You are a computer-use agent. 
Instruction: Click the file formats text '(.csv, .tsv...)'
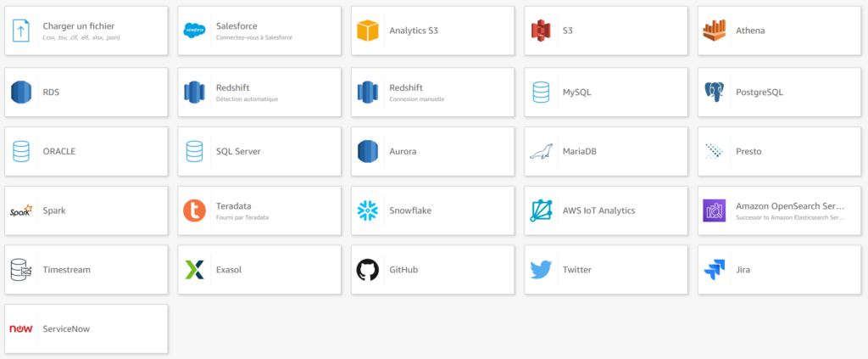(81, 37)
